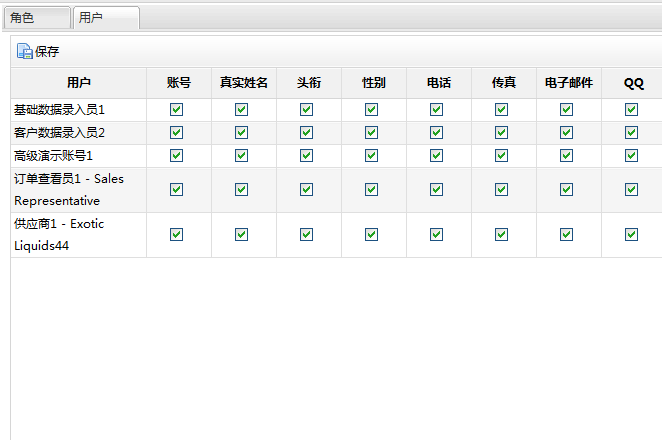The height and width of the screenshot is (440, 662).
Task: Uncheck 传真 for 基础数据录入员1
Action: coord(502,110)
